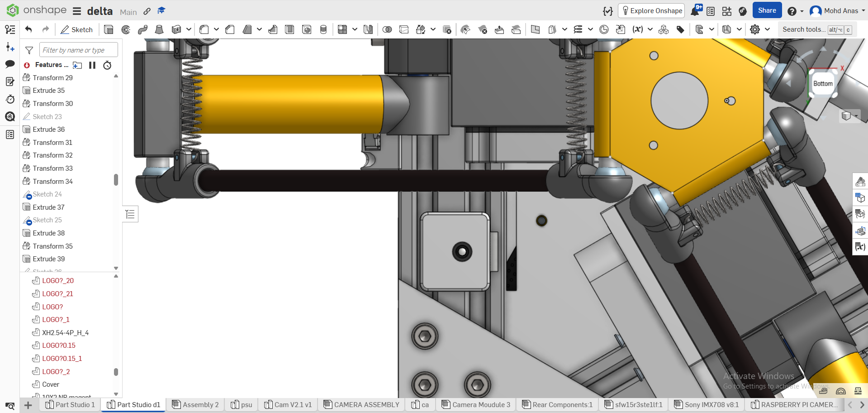Open the onshape document menu
This screenshot has height=413, width=868.
point(77,11)
